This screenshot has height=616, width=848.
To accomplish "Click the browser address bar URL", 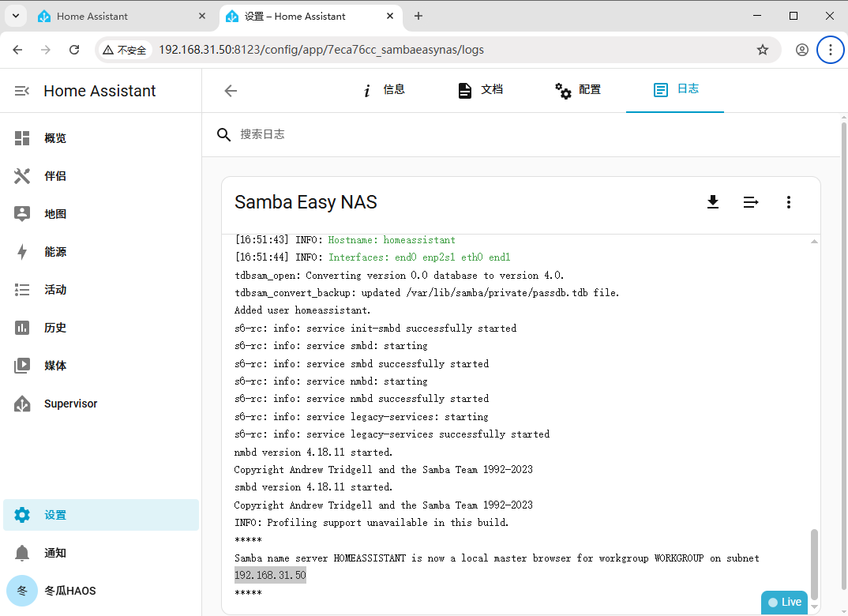I will click(x=321, y=50).
